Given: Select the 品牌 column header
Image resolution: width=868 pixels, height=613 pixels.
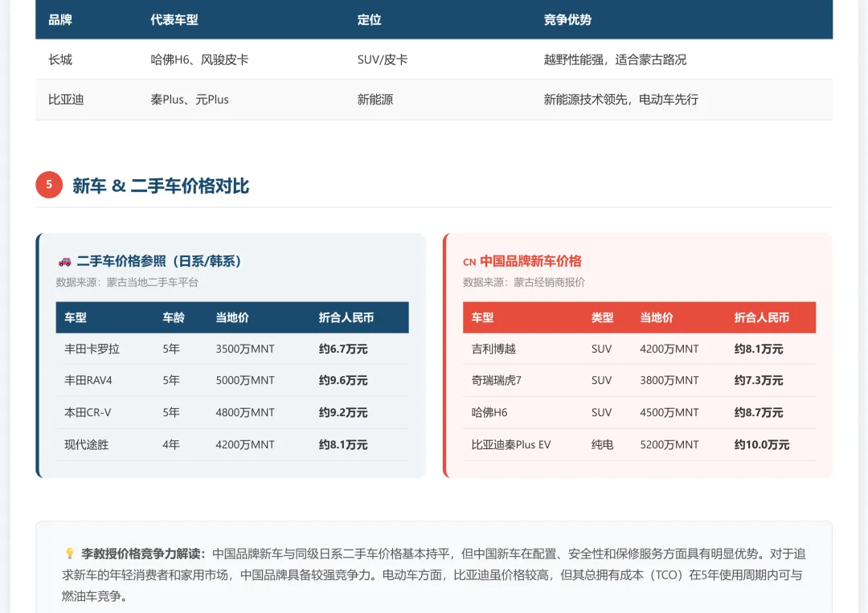Looking at the screenshot, I should (x=60, y=20).
